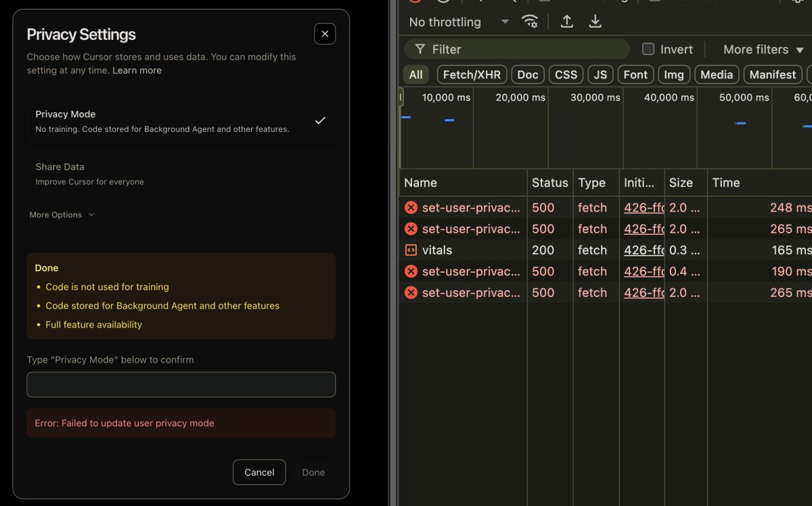Open initiator link of the 248 ms request
The width and height of the screenshot is (812, 506).
644,208
